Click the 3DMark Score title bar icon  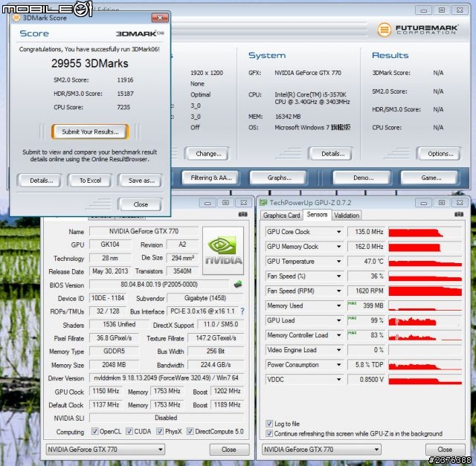[16, 18]
